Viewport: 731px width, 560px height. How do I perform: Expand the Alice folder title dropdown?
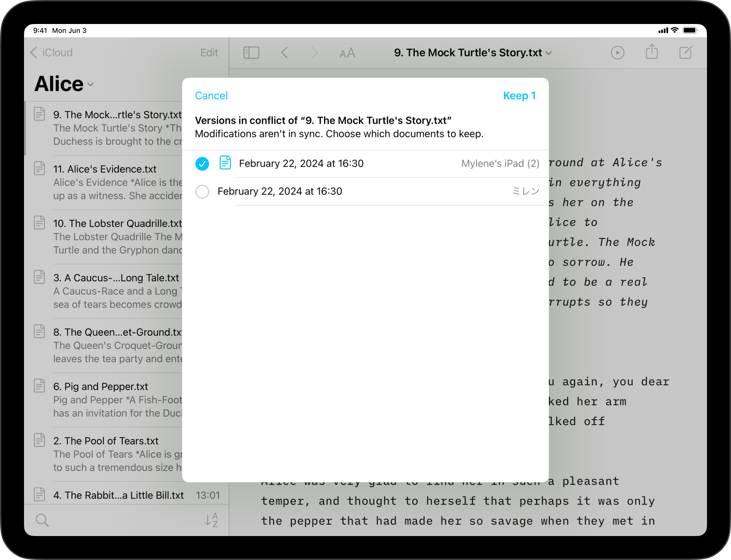(90, 85)
